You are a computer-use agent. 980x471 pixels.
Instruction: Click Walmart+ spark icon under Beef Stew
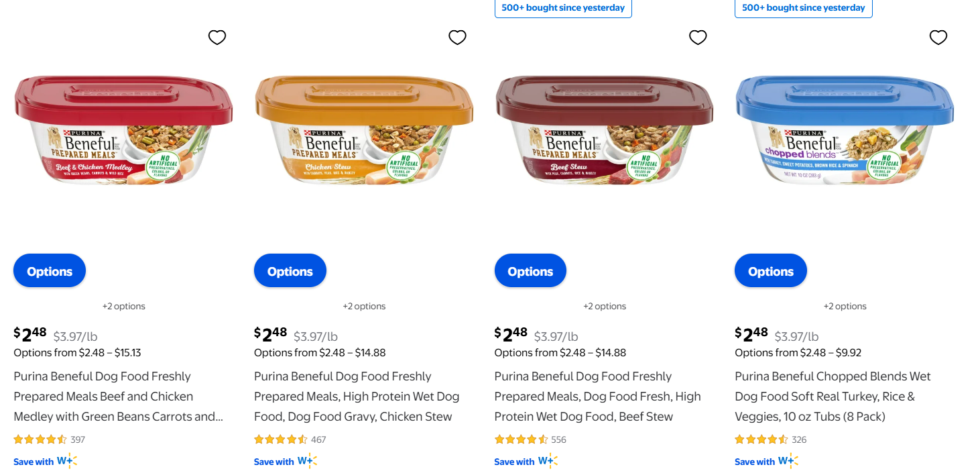pos(548,461)
